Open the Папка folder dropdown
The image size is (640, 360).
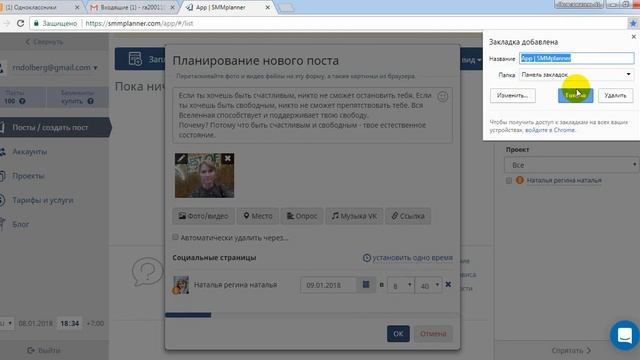click(576, 75)
